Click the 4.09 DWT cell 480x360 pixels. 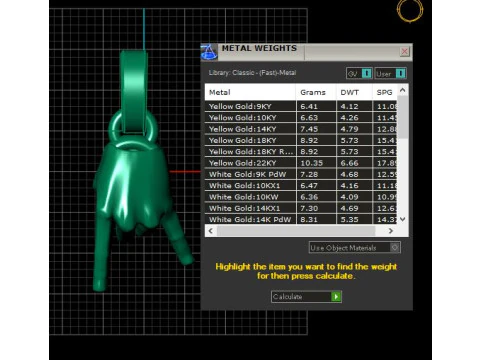[354, 197]
